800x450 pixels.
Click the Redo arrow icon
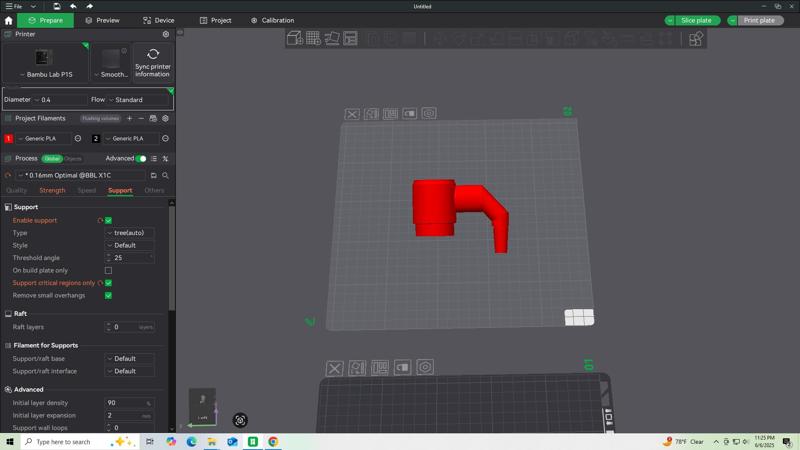pos(89,6)
